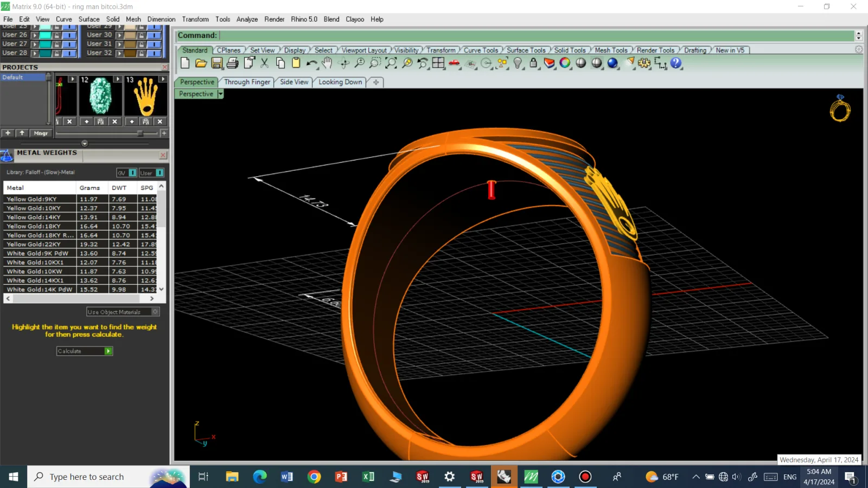Click the padlock Lock objects icon
The width and height of the screenshot is (868, 488).
[x=533, y=63]
